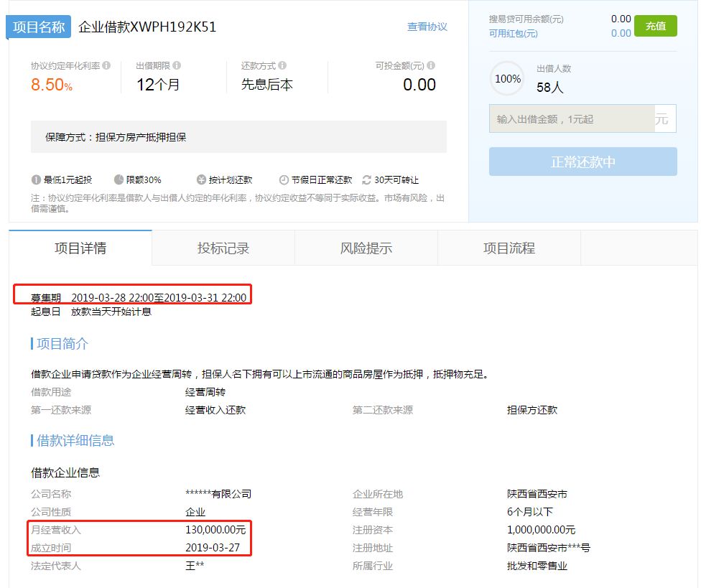Click the 经营收入还款 value
The height and width of the screenshot is (588, 701).
[215, 410]
